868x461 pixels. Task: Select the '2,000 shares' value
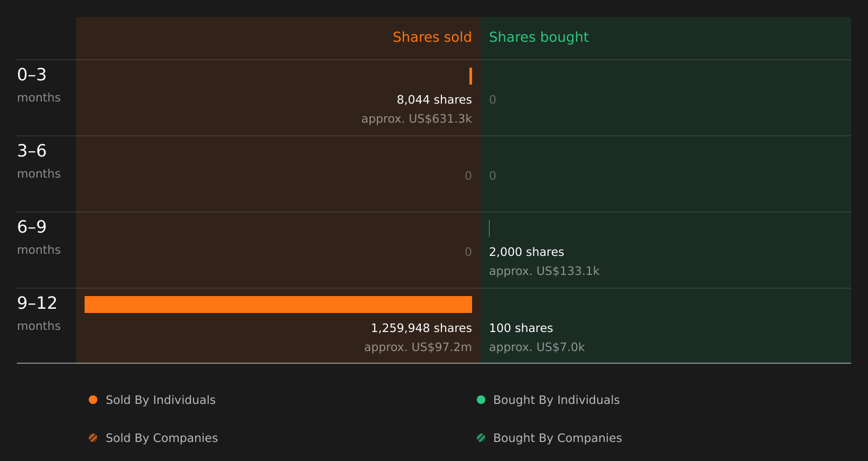527,252
